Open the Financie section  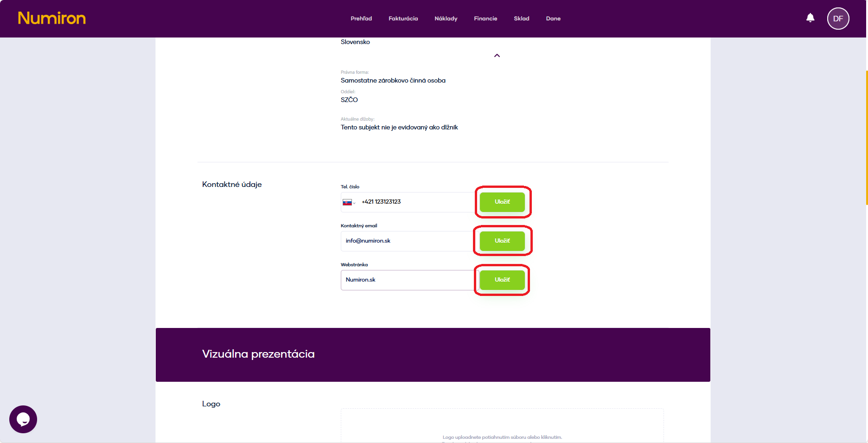[x=485, y=19]
